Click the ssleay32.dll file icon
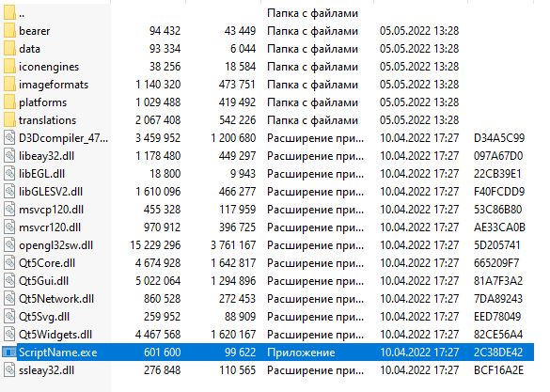This screenshot has height=392, width=550. click(9, 370)
